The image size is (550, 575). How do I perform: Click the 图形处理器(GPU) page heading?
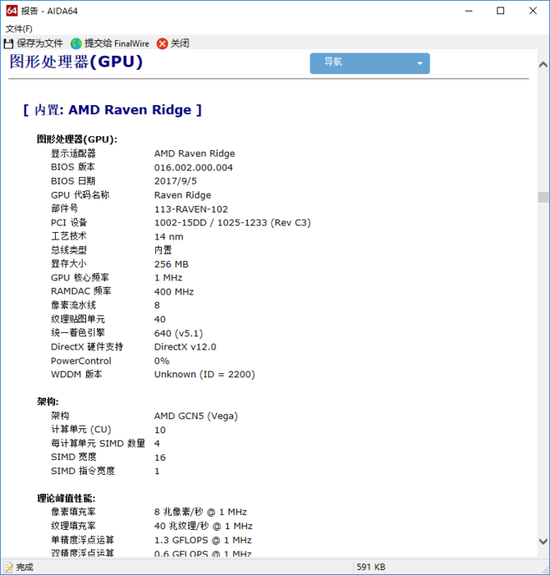tap(76, 62)
